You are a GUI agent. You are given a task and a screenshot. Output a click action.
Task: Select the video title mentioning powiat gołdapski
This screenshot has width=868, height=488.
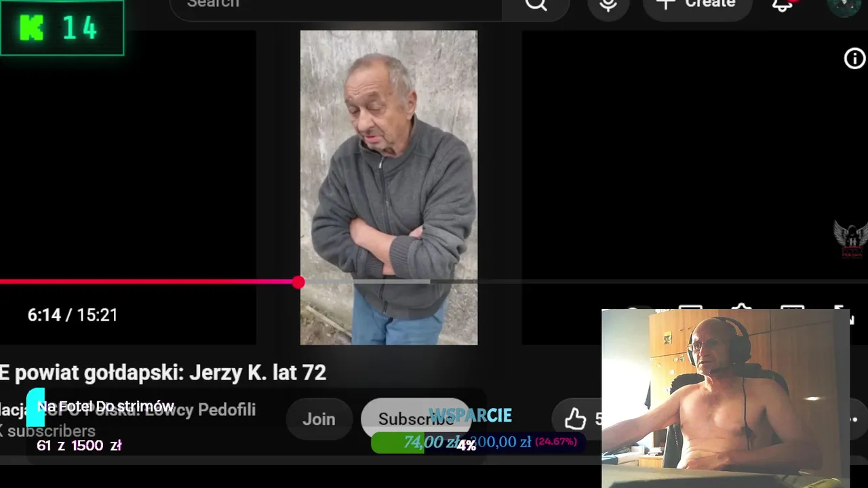163,373
